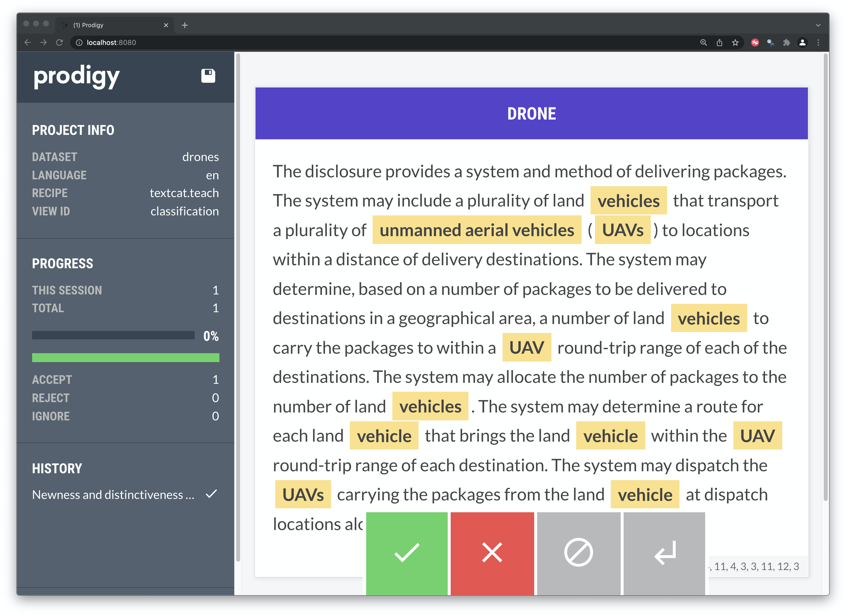Bookmark this page with the star icon
This screenshot has width=846, height=616.
(x=735, y=42)
